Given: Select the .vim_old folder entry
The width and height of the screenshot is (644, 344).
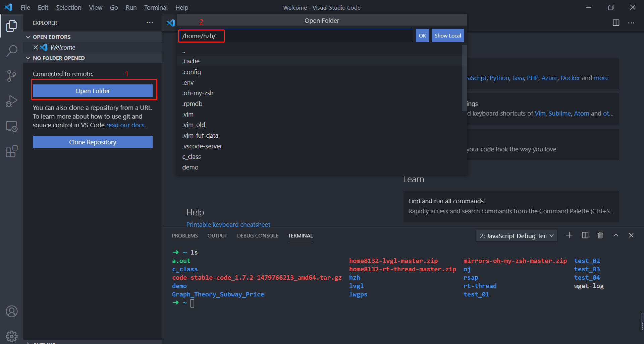Looking at the screenshot, I should tap(319, 125).
